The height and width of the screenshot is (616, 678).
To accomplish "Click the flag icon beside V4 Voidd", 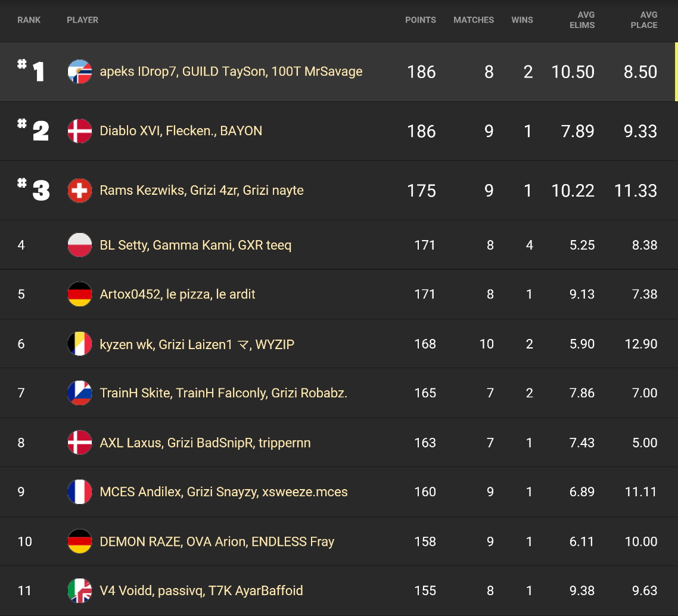I will point(80,590).
